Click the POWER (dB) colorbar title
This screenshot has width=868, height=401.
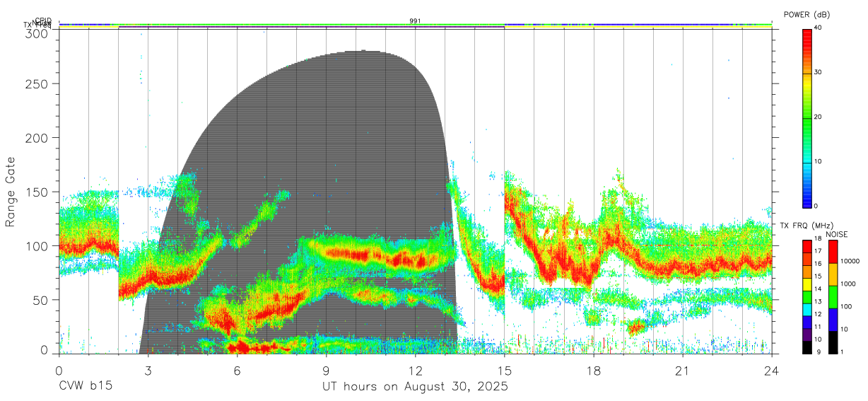click(807, 15)
